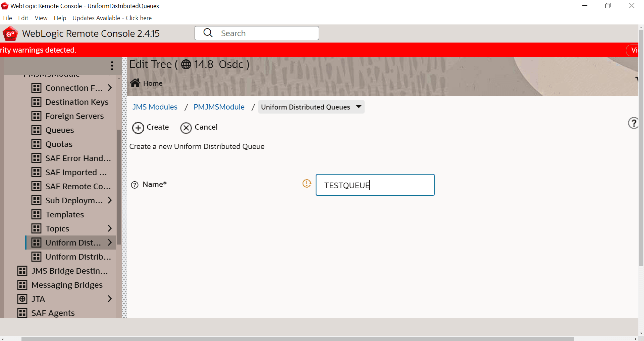This screenshot has height=341, width=644.
Task: Click the Topics node icon
Action: [36, 228]
